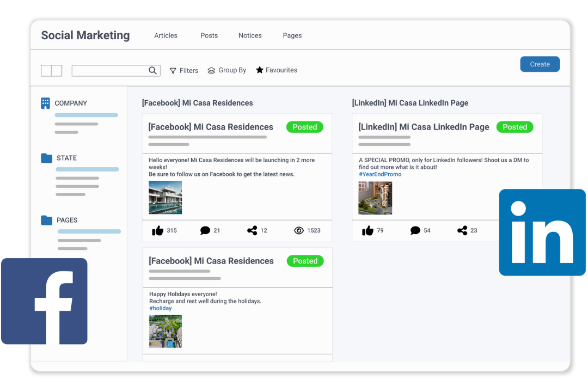
Task: Click the #holiday hashtag
Action: 161,308
